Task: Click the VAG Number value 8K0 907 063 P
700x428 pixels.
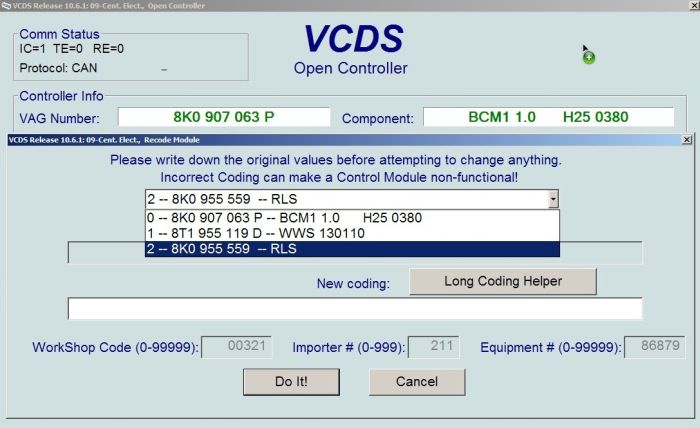Action: click(x=224, y=117)
